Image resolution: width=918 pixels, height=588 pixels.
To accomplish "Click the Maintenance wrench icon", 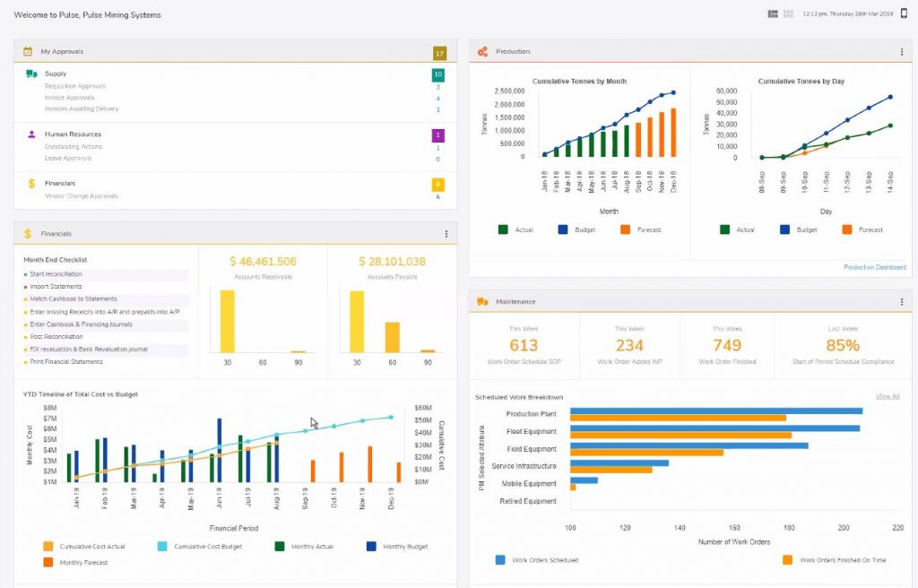I will pos(481,302).
